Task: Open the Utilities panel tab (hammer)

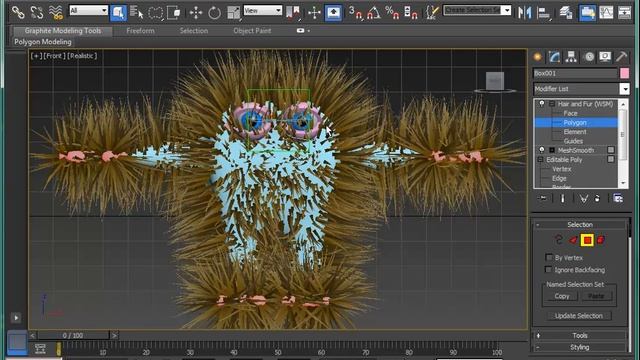Action: [x=622, y=57]
